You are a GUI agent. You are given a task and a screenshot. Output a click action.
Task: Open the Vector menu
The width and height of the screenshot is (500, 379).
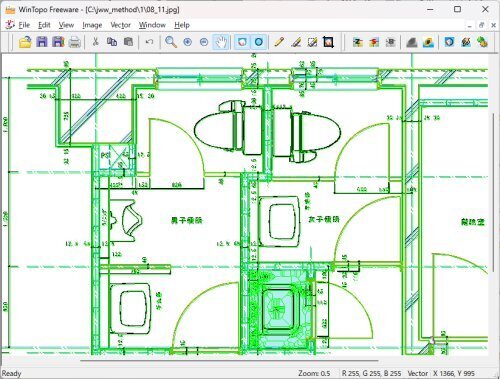[x=120, y=25]
